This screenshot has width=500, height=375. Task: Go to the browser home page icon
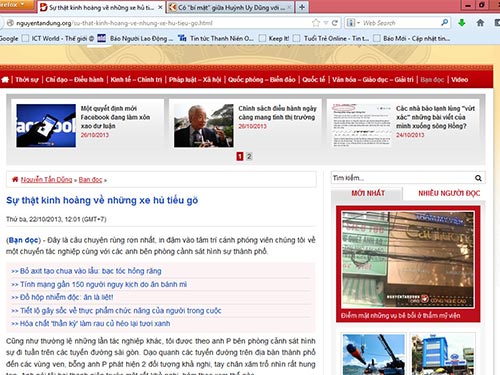pos(480,23)
